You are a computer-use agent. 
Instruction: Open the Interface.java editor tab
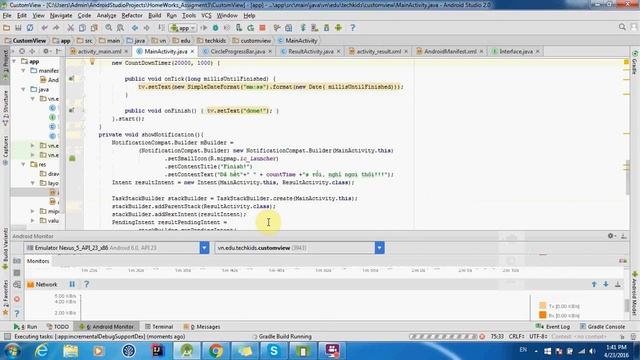tap(516, 51)
